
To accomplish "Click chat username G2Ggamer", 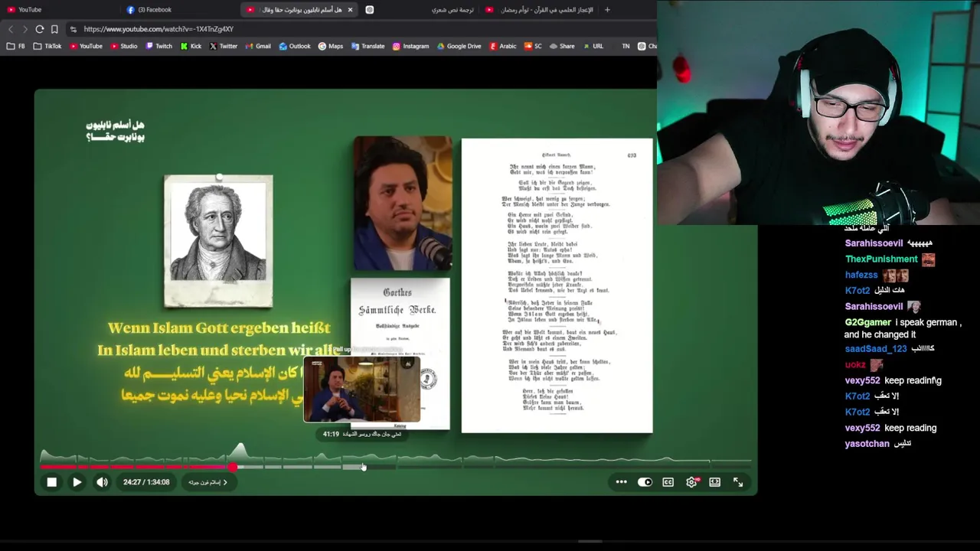I will pos(868,322).
